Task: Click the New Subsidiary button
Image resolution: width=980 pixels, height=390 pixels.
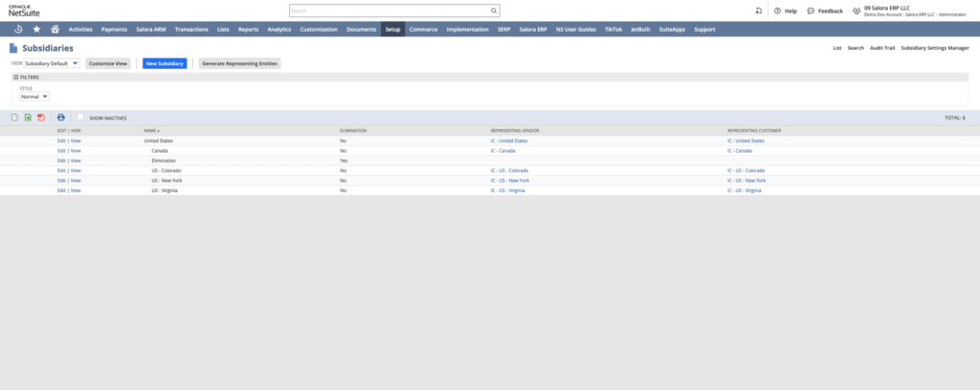Action: [165, 63]
